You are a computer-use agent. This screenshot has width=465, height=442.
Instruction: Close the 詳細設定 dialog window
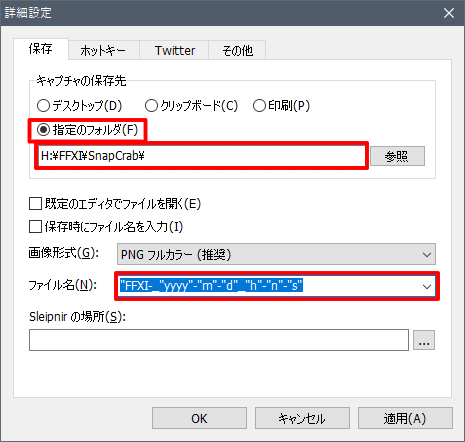[x=449, y=13]
